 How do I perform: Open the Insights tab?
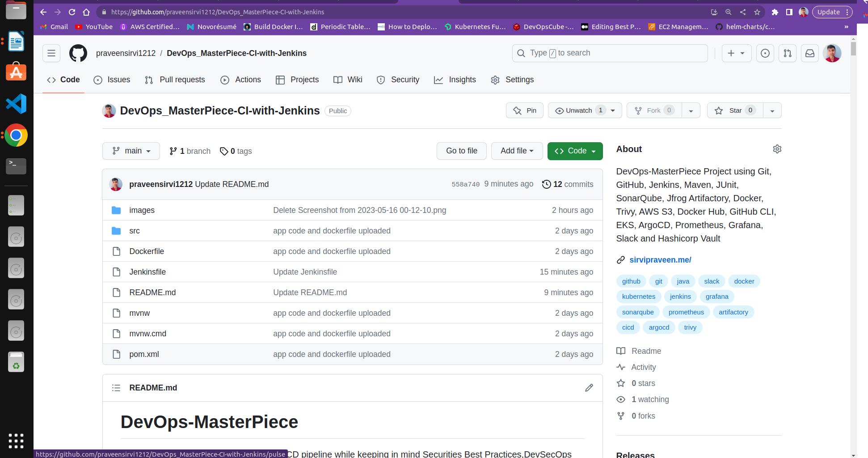tap(455, 80)
